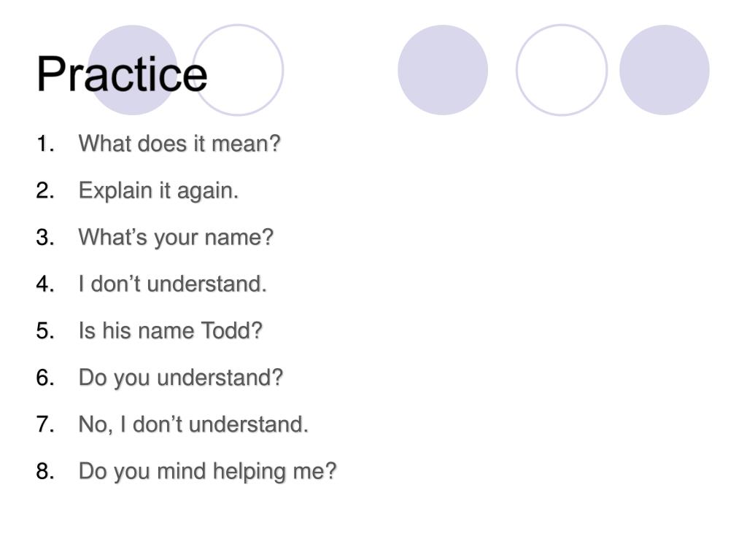Screen dimensions: 747x560
Task: Click 'Do you mind helping me?' line
Action: (208, 472)
